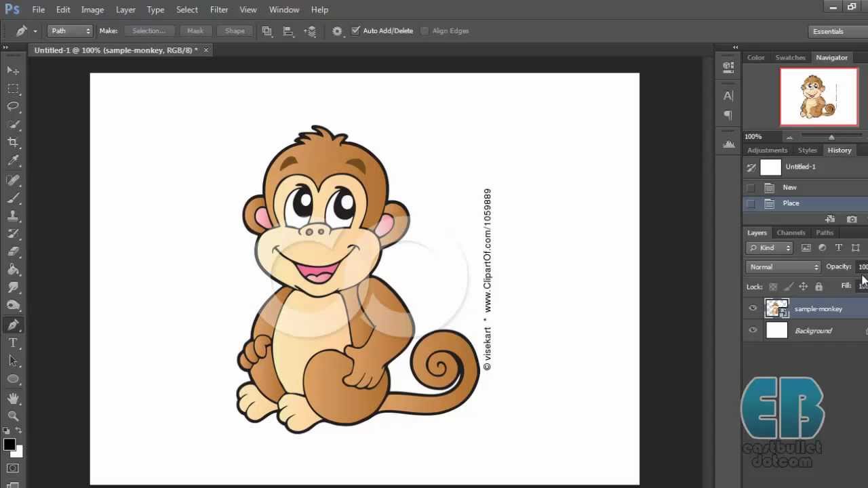This screenshot has width=868, height=488.
Task: Select the Quick Selection tool
Action: click(x=13, y=125)
